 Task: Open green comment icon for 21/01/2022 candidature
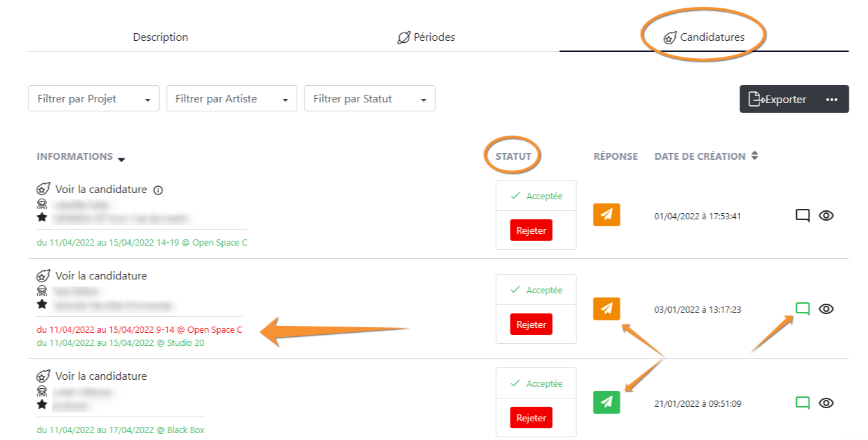(802, 403)
